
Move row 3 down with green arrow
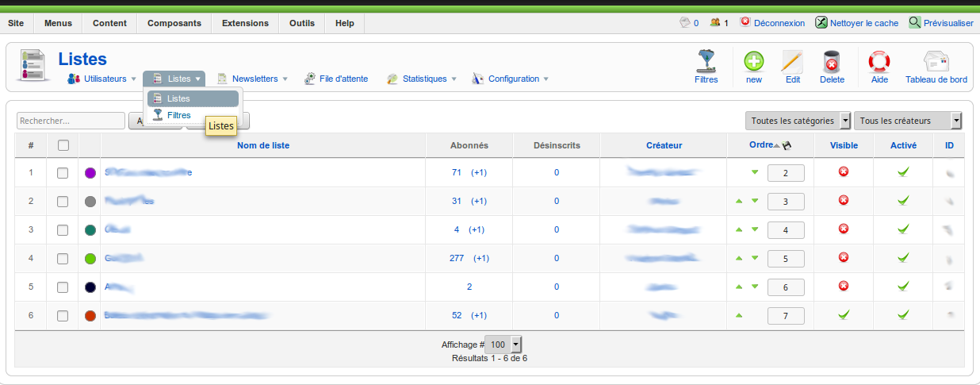(x=755, y=229)
